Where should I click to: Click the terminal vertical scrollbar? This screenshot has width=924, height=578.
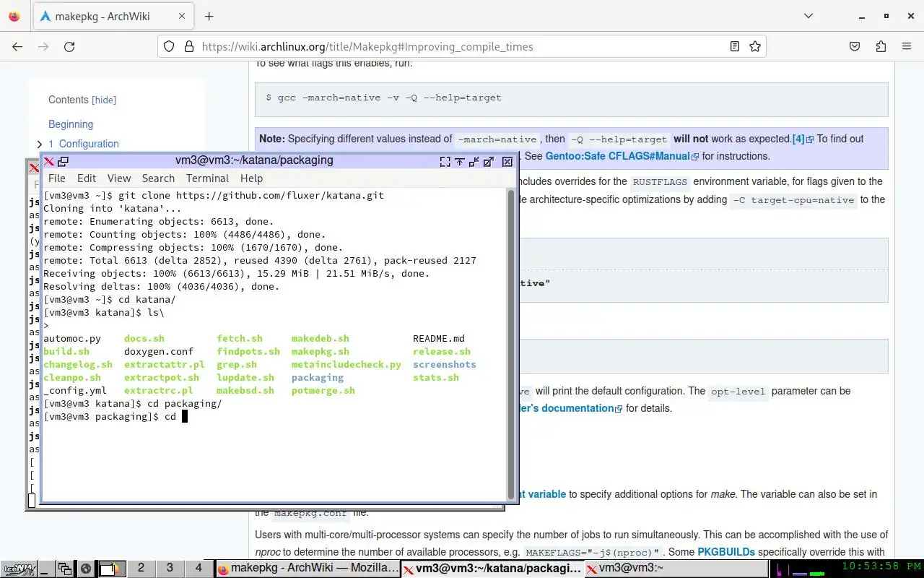coord(511,343)
